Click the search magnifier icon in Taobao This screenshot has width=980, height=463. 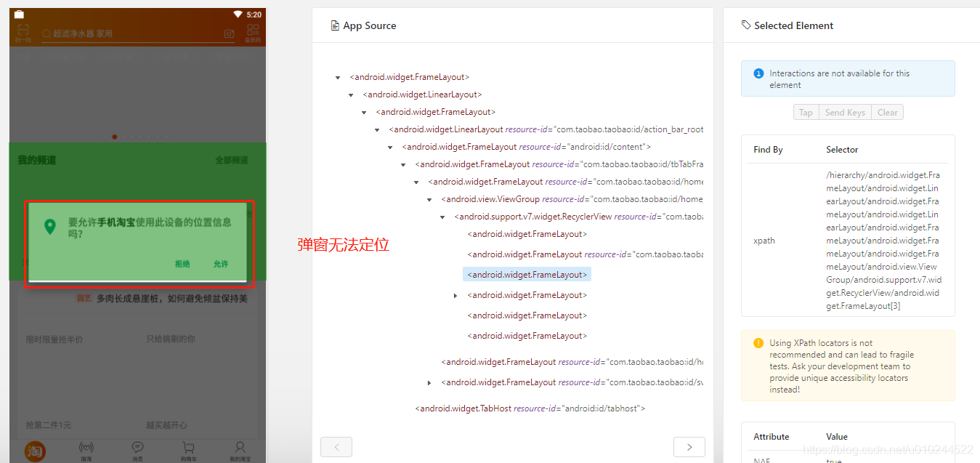[x=46, y=33]
